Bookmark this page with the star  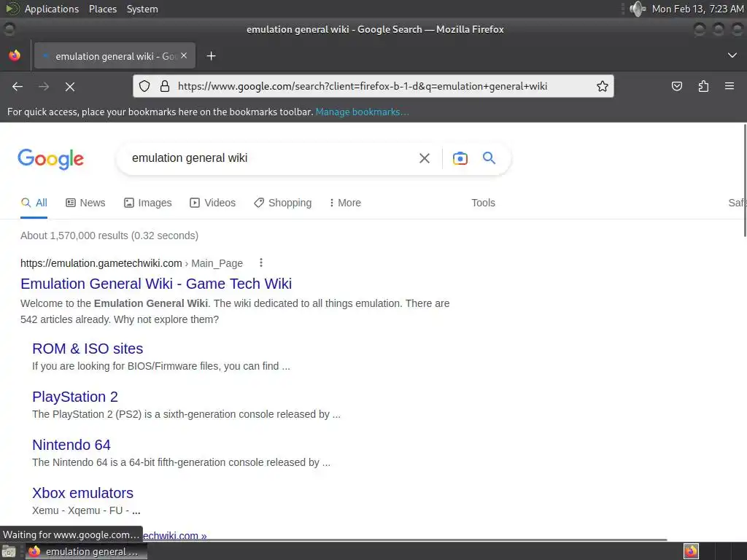tap(602, 86)
